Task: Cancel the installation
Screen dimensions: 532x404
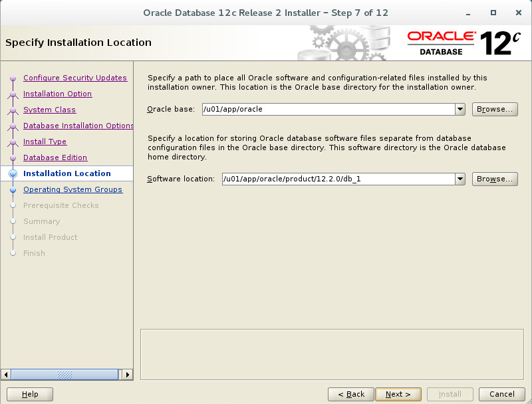Action: (x=502, y=394)
